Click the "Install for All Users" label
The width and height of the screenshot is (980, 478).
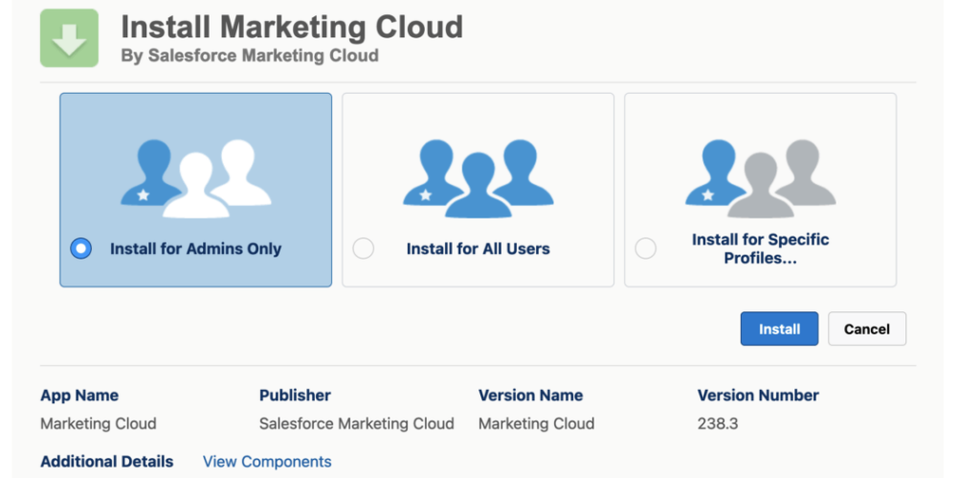click(479, 248)
